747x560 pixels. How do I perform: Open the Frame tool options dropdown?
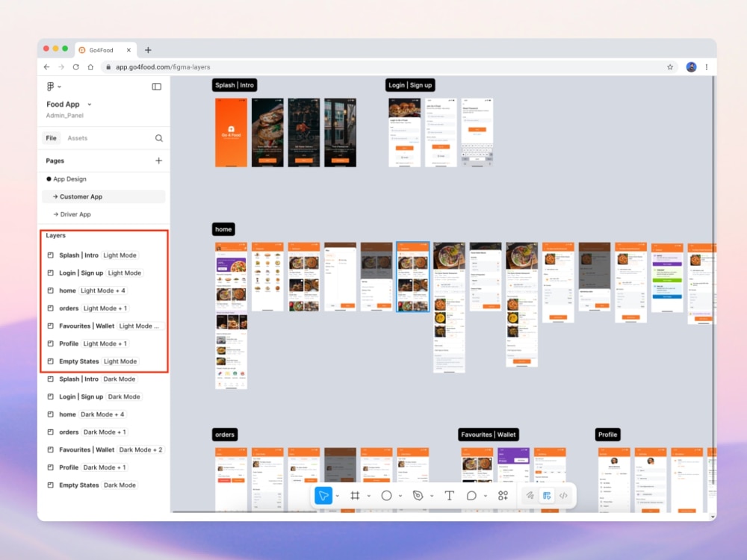369,497
